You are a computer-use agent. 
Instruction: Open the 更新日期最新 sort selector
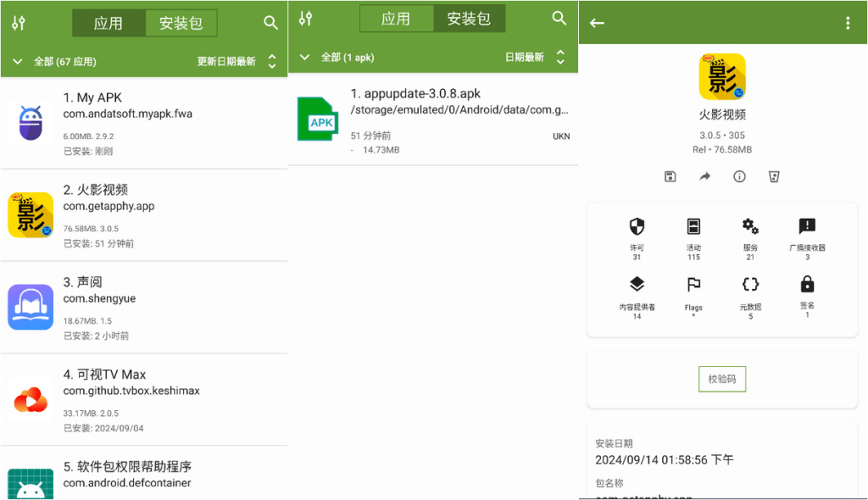(x=226, y=62)
